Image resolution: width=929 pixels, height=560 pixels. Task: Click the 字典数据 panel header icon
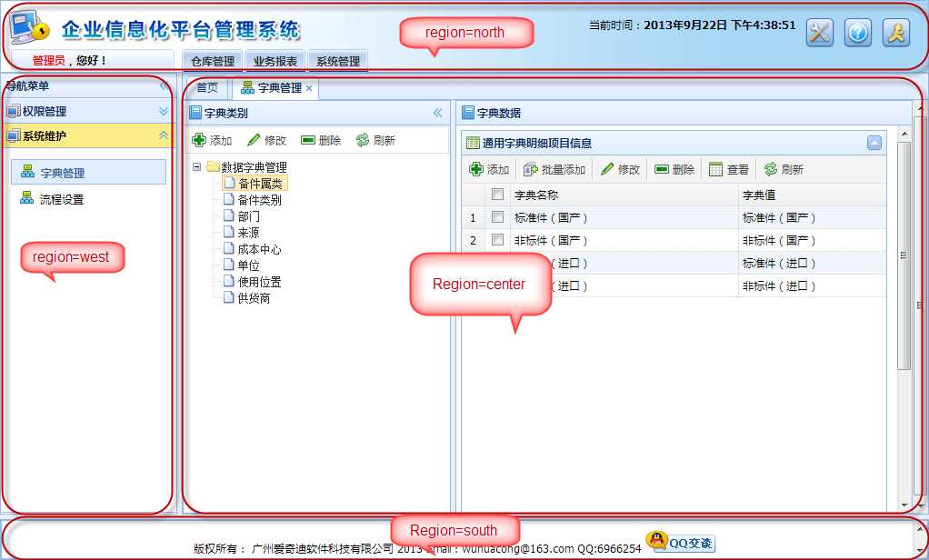468,113
